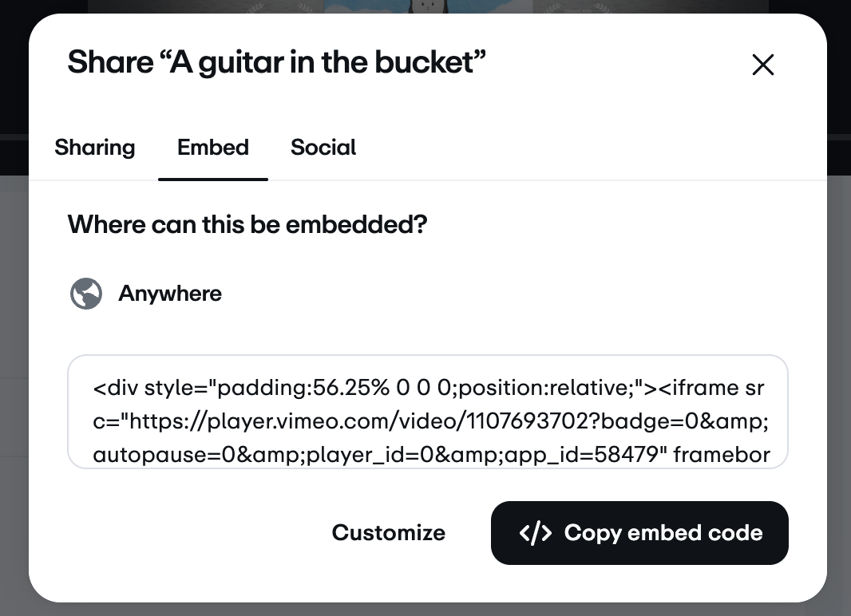The width and height of the screenshot is (851, 616).
Task: Click the player.vimeo.com URL line in the code
Action: point(430,421)
